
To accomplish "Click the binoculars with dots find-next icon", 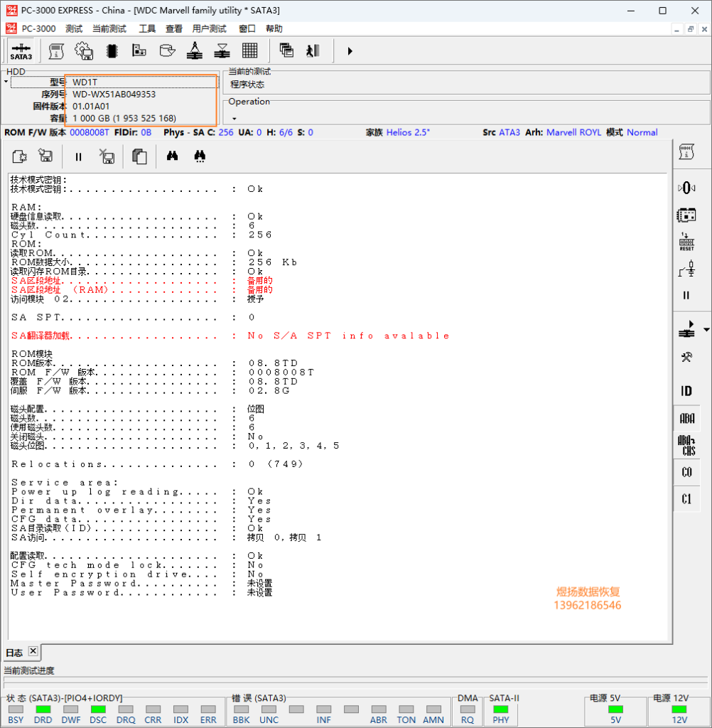I will [200, 156].
